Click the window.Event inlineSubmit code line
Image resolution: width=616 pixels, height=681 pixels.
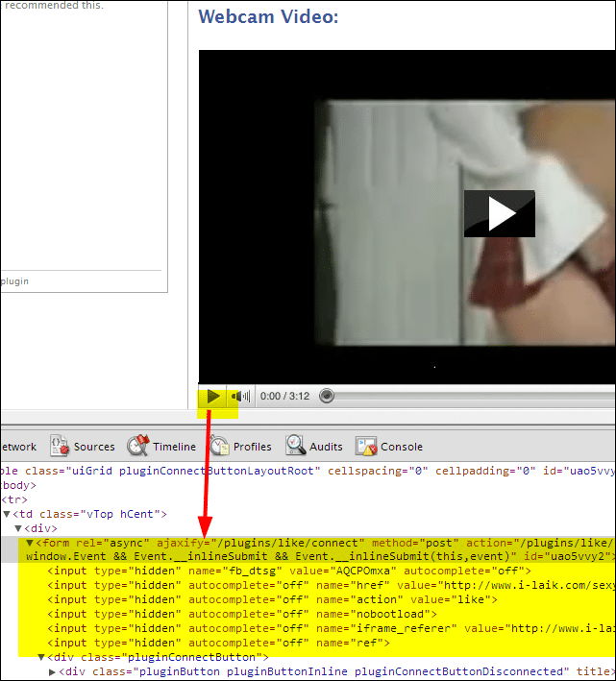tap(320, 556)
